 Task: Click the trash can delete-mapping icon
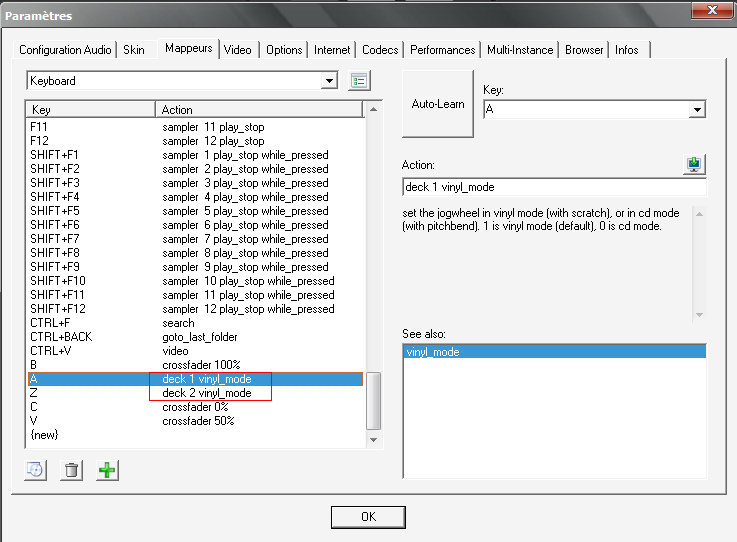pyautogui.click(x=71, y=470)
